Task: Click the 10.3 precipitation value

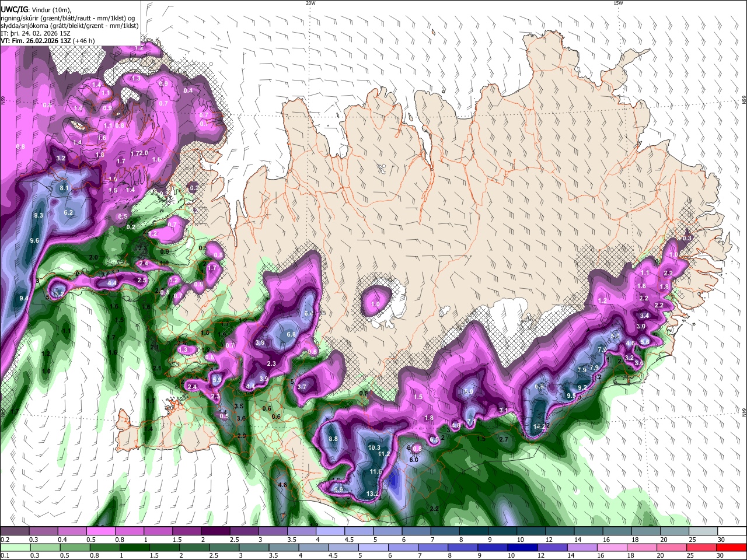Action: click(x=374, y=447)
